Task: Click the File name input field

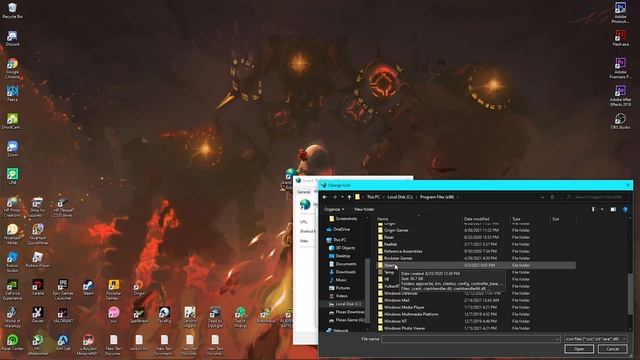Action: [468, 339]
